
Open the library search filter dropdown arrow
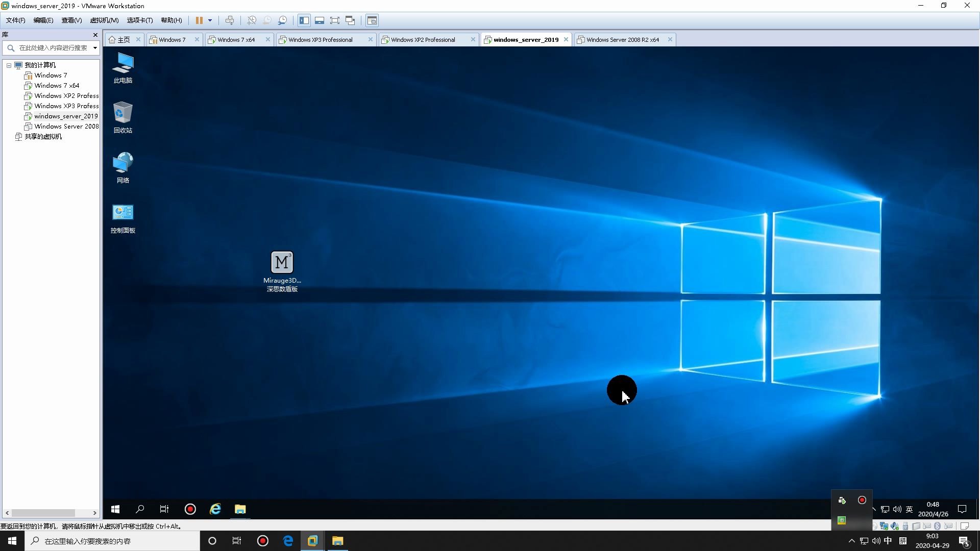(x=95, y=48)
